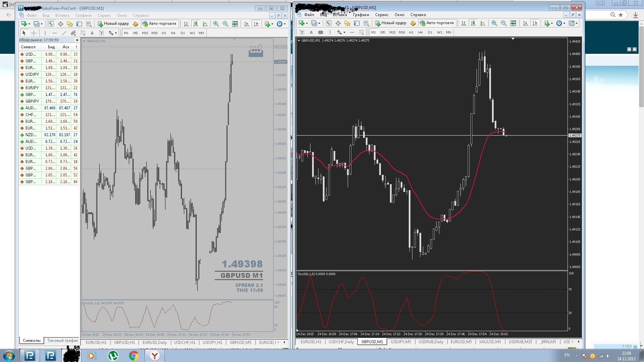Toggle 'Авто-торговля' in right terminal
This screenshot has height=362, width=644.
(437, 23)
